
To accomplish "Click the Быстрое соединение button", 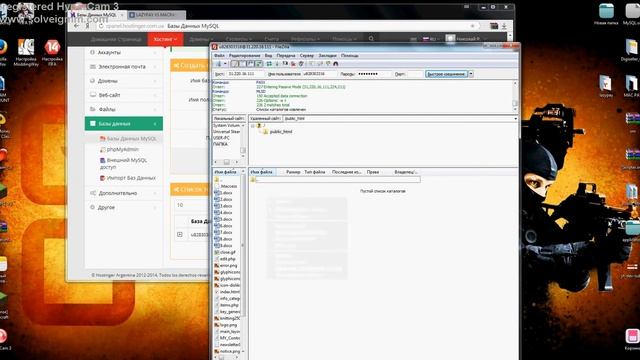I will (446, 74).
